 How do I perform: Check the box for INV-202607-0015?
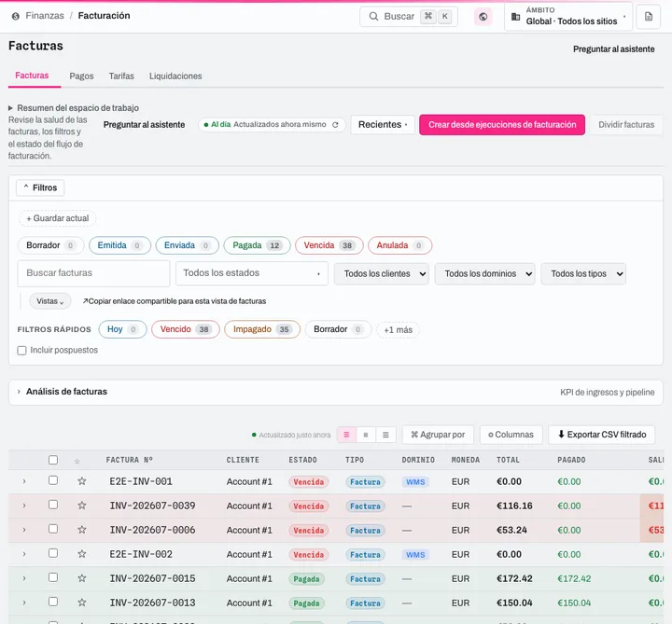coord(53,577)
